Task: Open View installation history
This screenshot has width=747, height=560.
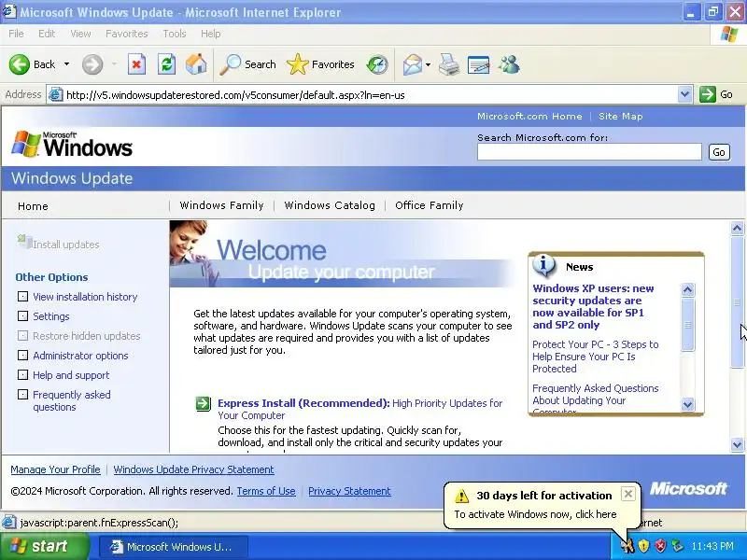Action: point(85,297)
